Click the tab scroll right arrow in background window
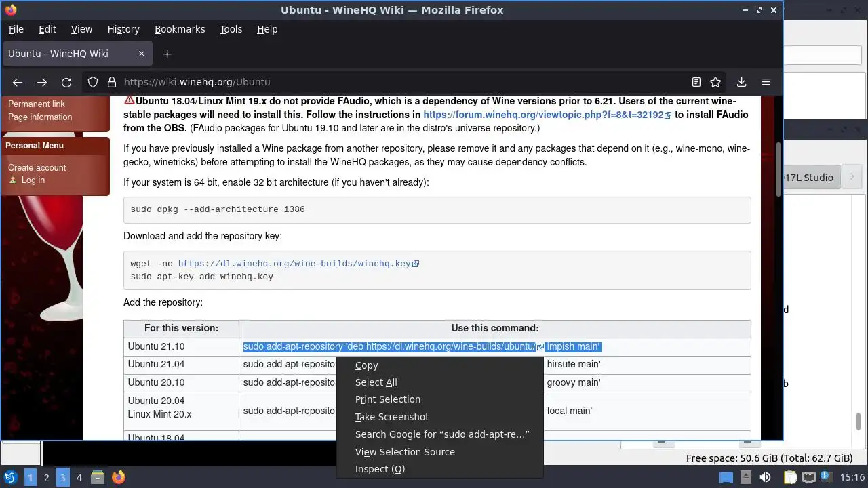 tap(852, 177)
